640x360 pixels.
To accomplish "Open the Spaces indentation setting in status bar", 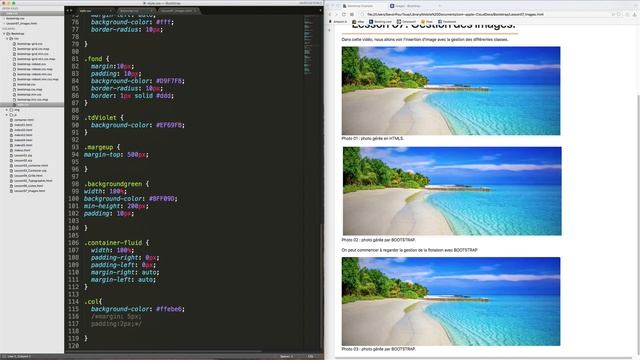I will tap(287, 356).
